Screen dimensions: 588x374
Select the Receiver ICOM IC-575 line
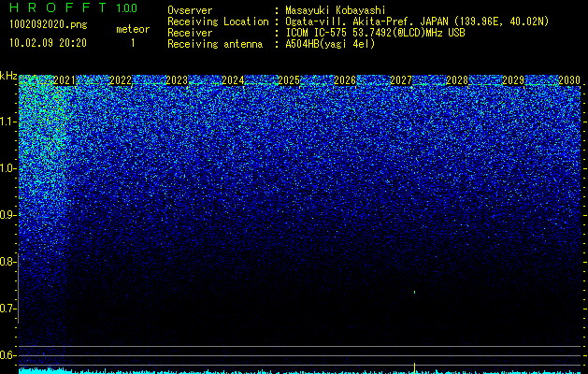point(375,33)
